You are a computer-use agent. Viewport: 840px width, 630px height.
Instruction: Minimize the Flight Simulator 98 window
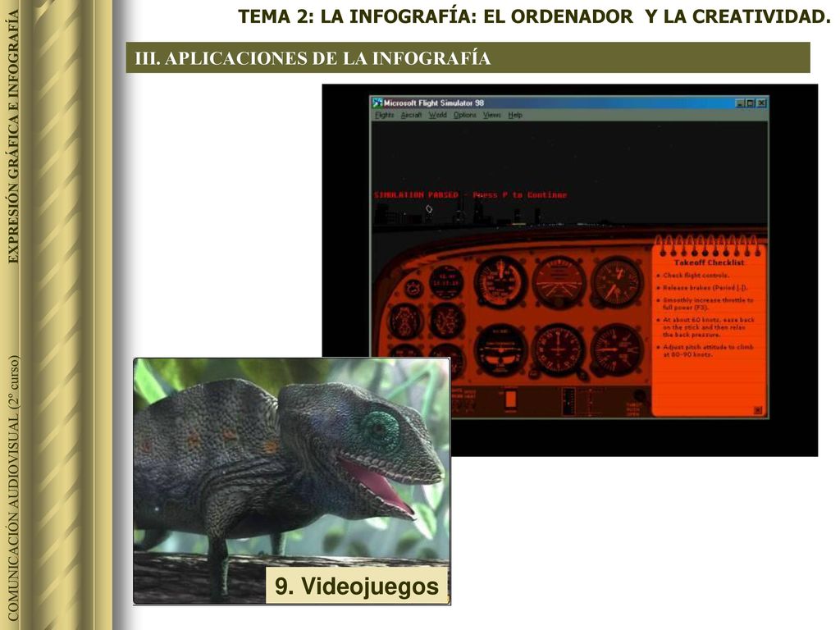tap(740, 103)
